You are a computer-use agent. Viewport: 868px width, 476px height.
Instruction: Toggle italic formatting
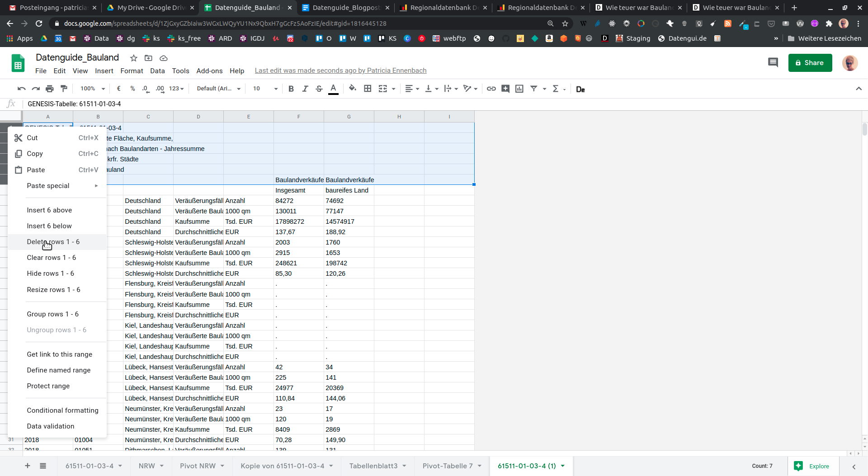(x=305, y=89)
